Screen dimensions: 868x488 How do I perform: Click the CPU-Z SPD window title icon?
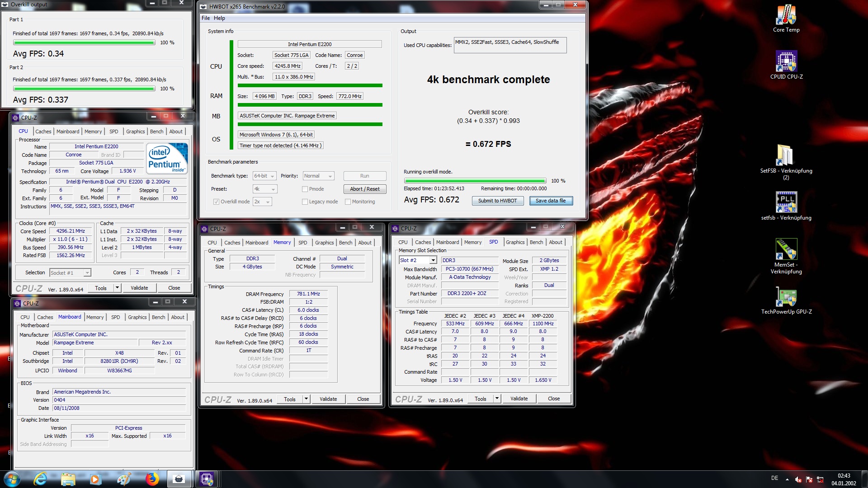(x=395, y=229)
